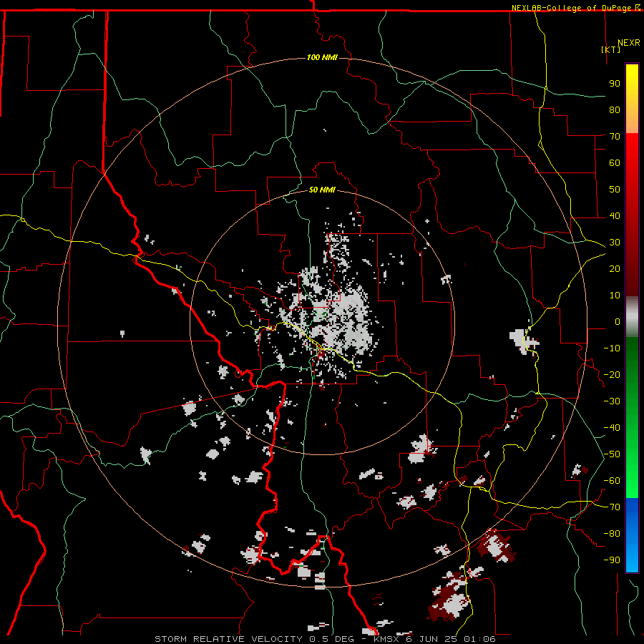Click the 50 value on the velocity scale
This screenshot has height=644, width=644.
point(615,190)
